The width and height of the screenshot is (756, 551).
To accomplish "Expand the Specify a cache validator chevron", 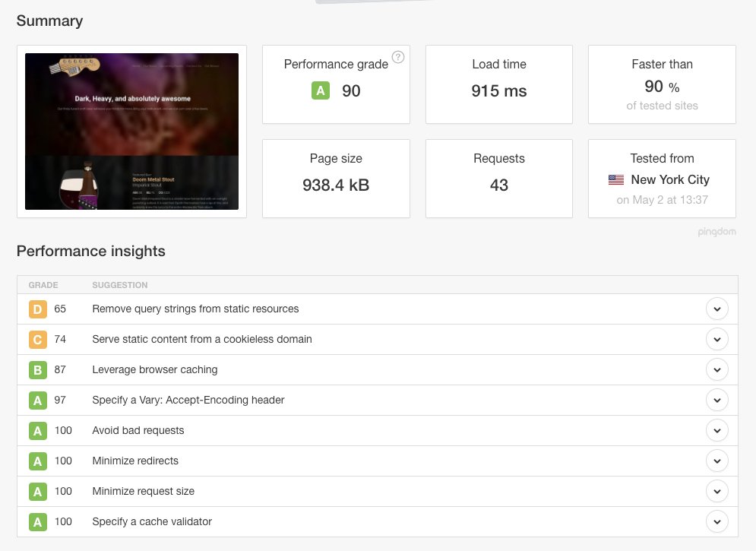I will (x=716, y=522).
